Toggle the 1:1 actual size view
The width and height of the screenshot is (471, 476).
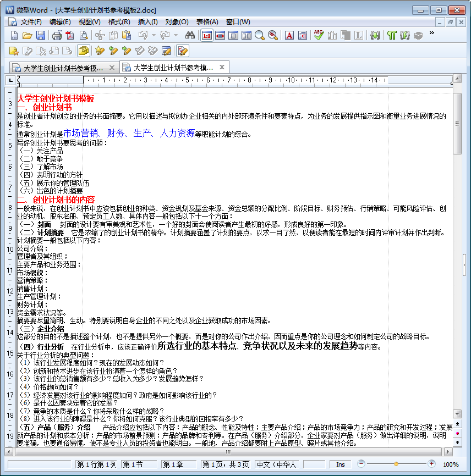tap(207, 36)
